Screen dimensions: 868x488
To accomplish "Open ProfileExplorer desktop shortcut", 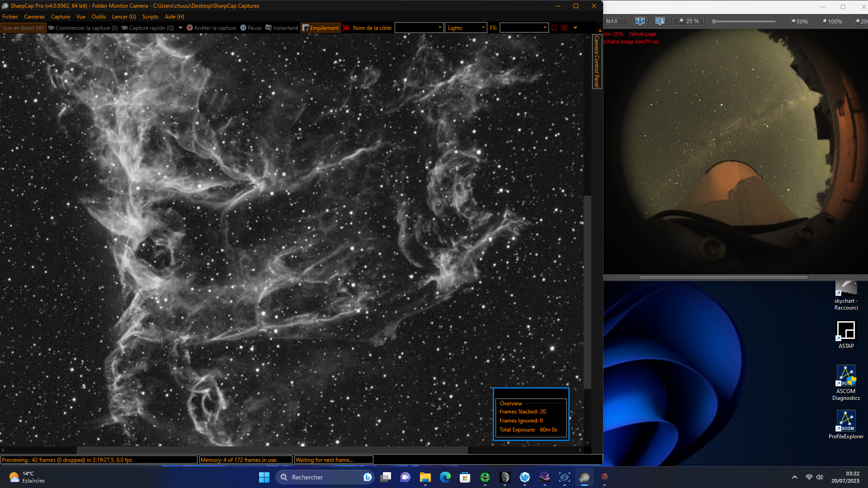I will pos(846,425).
